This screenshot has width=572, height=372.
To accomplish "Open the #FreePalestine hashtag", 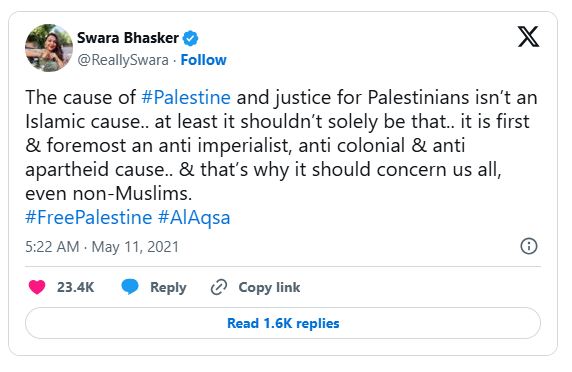I will (x=89, y=217).
